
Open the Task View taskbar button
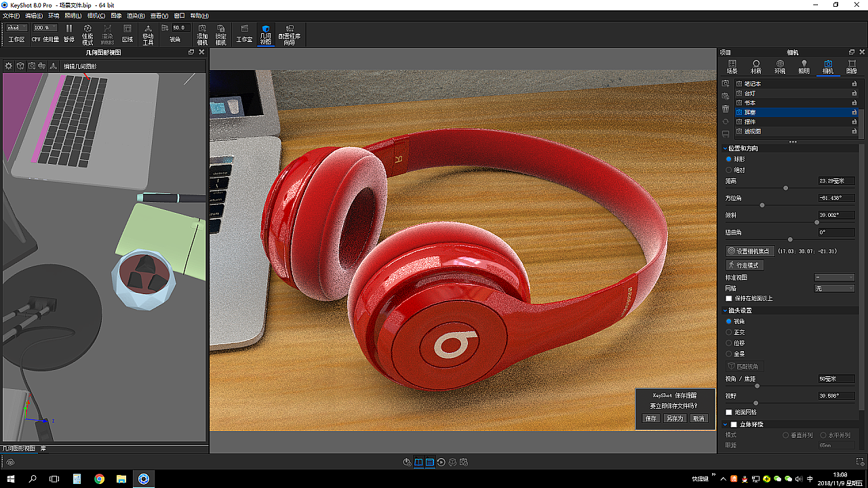[54, 479]
